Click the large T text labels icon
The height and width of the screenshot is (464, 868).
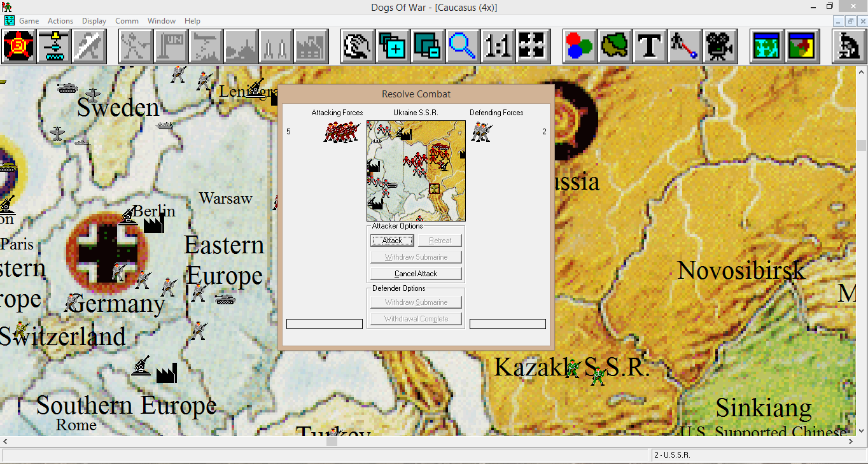click(650, 46)
